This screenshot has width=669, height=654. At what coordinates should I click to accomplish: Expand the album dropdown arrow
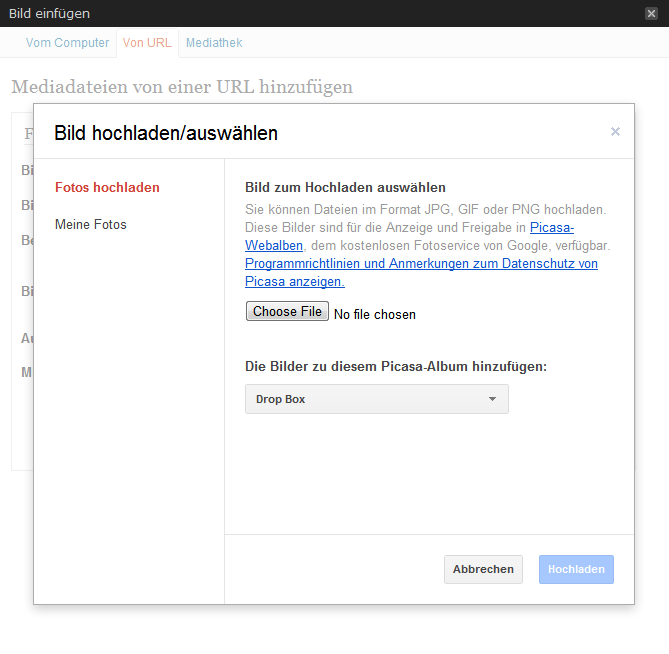[x=492, y=399]
